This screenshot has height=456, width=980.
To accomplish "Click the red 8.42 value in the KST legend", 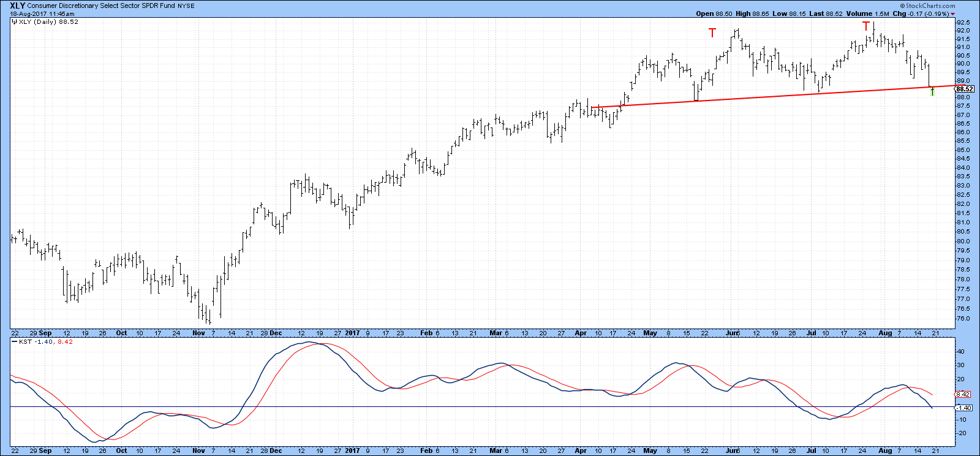I will tap(65, 342).
